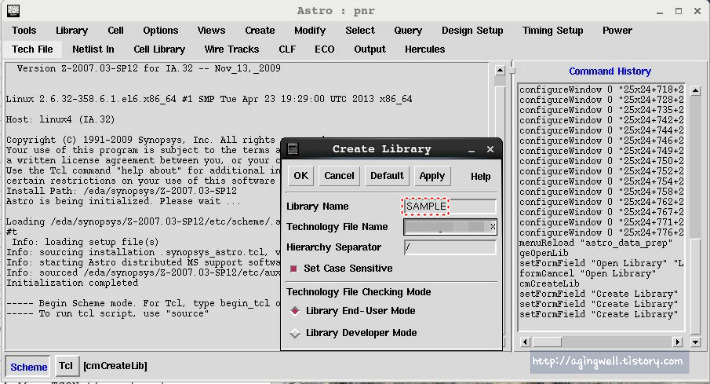Open the Library menu
Screen dimensions: 710x384
click(72, 31)
